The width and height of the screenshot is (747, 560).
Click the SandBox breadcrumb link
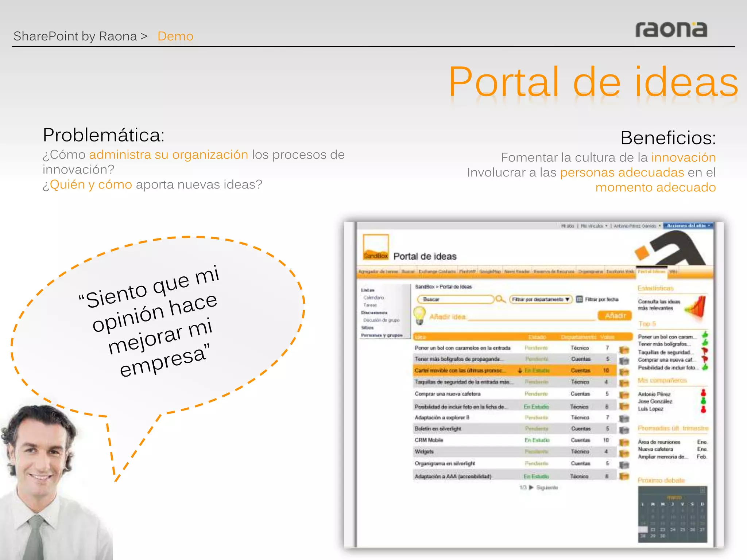point(425,287)
